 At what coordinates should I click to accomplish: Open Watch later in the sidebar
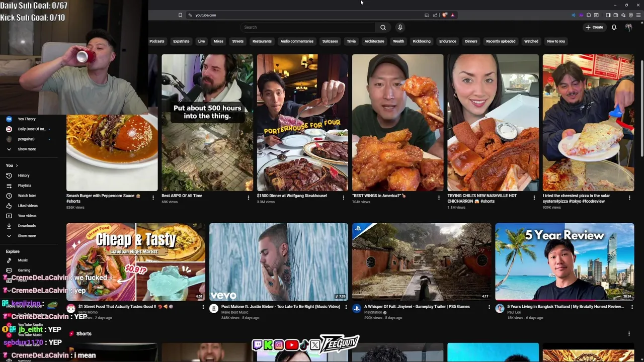(27, 196)
